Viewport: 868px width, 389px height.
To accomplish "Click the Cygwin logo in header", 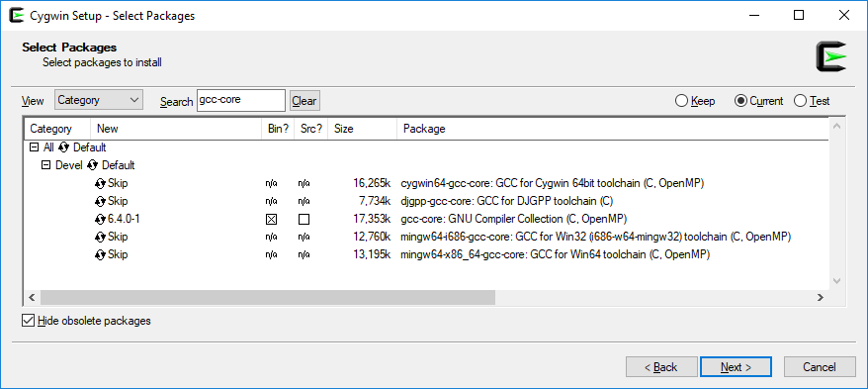I will (x=830, y=56).
